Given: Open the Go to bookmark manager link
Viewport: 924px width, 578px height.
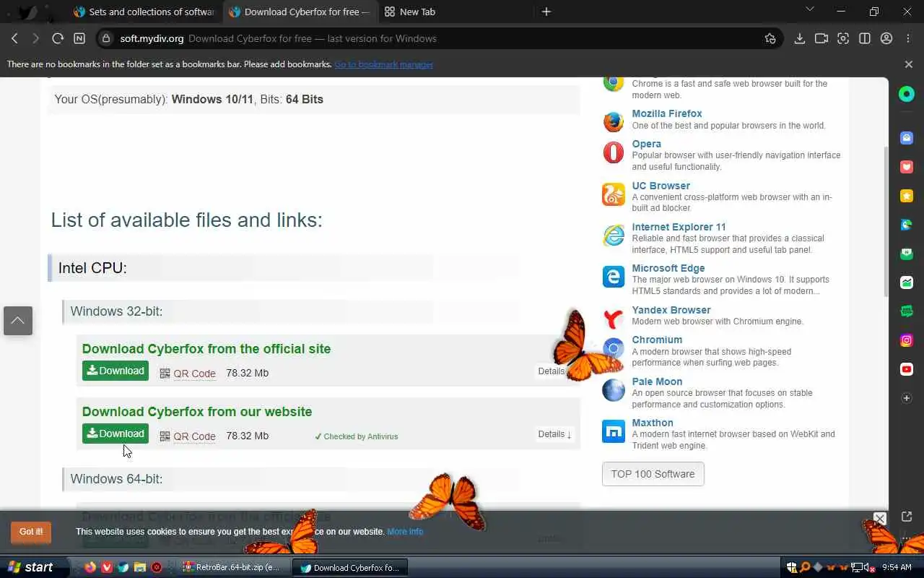Looking at the screenshot, I should coord(383,64).
